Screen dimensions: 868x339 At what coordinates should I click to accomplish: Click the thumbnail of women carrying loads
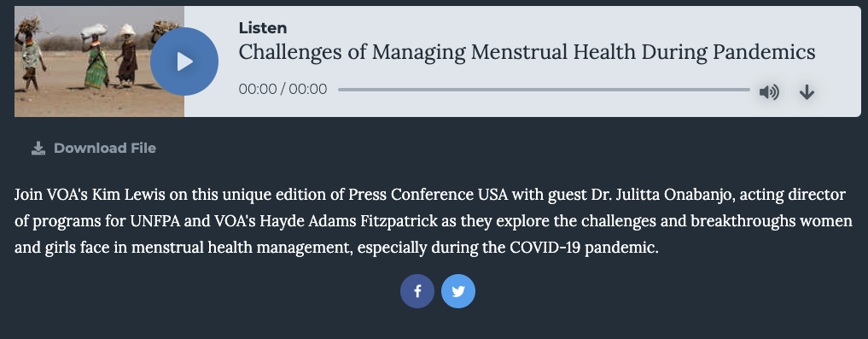(x=99, y=61)
